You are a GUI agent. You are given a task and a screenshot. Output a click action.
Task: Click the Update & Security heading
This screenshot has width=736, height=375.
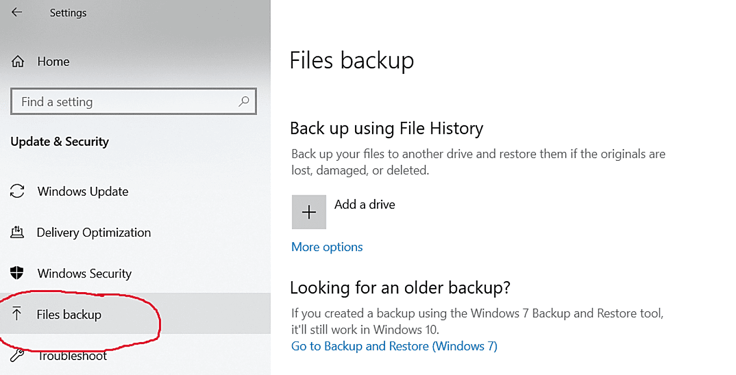coord(60,142)
